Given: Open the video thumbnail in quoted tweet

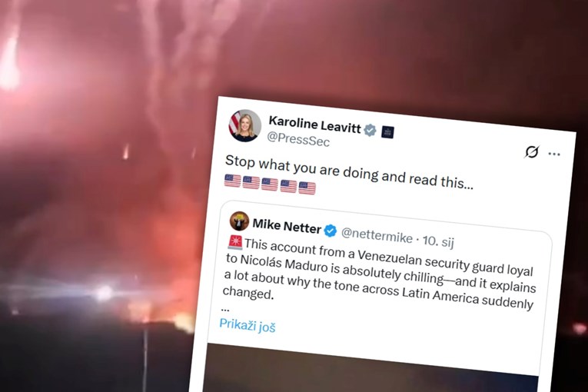Looking at the screenshot, I should 371,370.
